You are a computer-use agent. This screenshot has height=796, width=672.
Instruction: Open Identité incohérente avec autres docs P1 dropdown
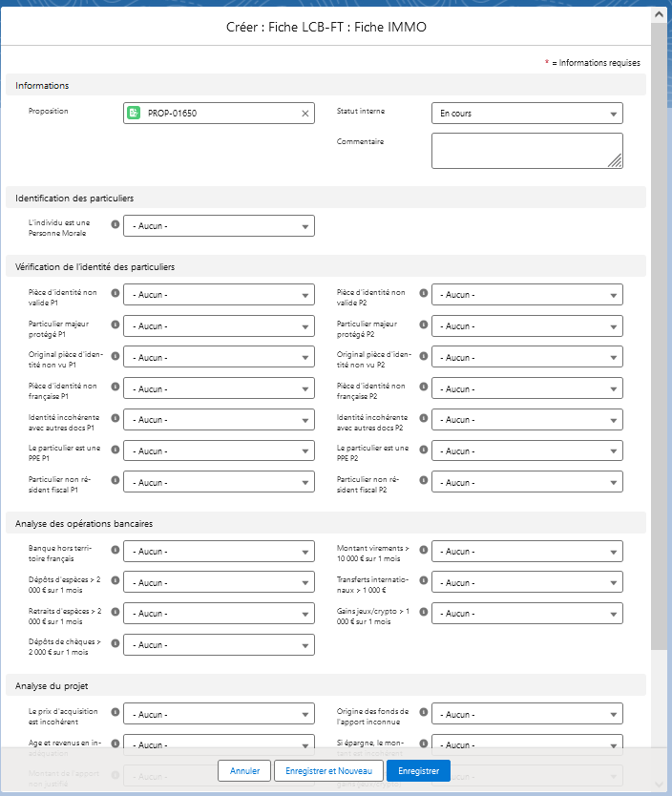coord(219,420)
